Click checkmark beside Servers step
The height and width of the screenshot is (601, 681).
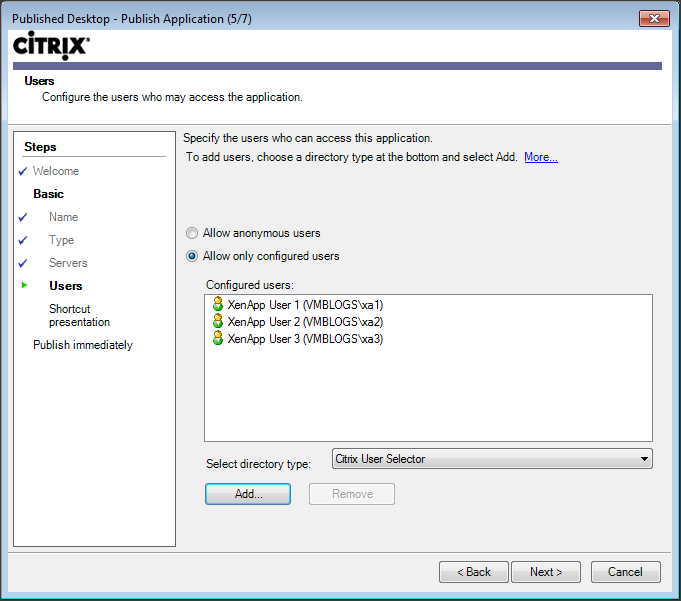[23, 263]
